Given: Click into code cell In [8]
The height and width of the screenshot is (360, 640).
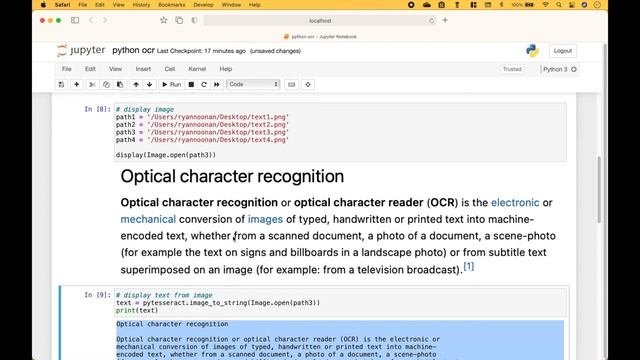Looking at the screenshot, I should (340, 132).
